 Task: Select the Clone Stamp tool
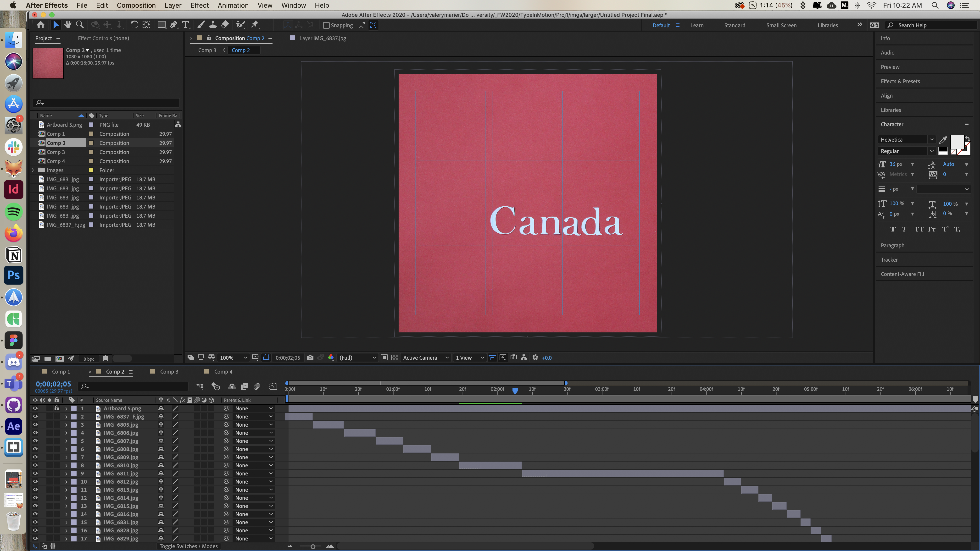(213, 25)
